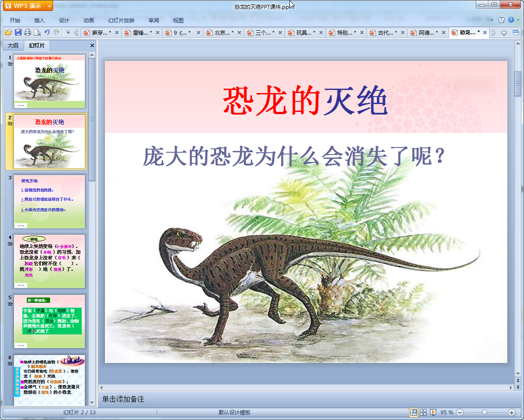This screenshot has width=524, height=420.
Task: Select slide 5 另一种说法 thumbnail
Action: click(50, 322)
